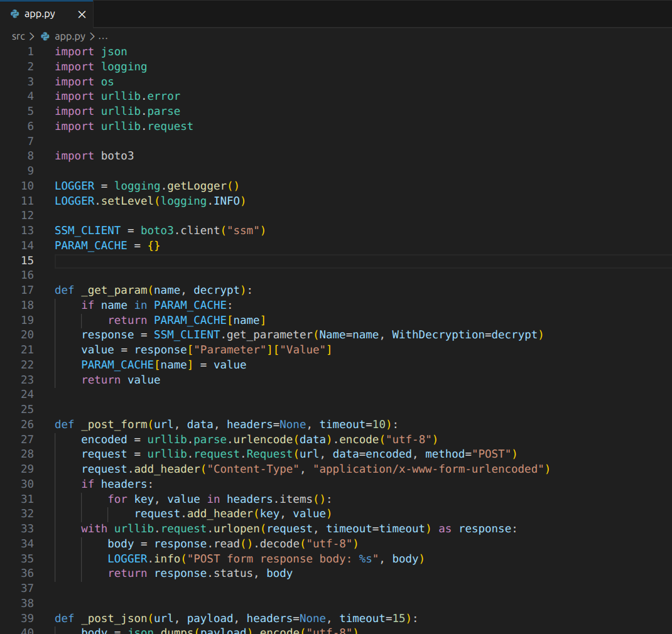Viewport: 672px width, 634px height.
Task: Click urlencode on line 27
Action: 263,439
